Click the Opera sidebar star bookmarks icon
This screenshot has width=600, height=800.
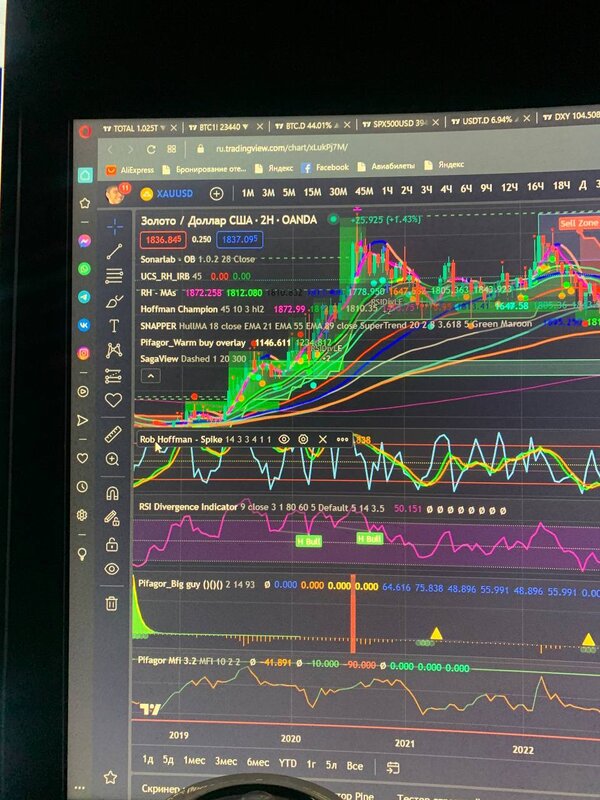85,203
